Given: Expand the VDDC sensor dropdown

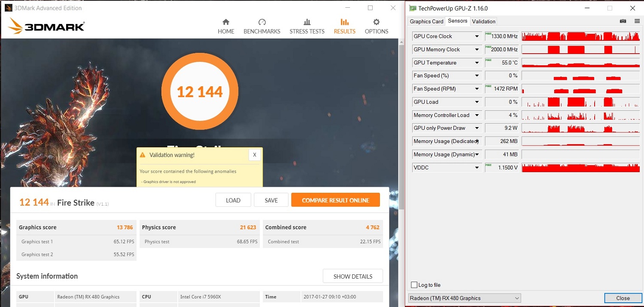Looking at the screenshot, I should pyautogui.click(x=477, y=167).
